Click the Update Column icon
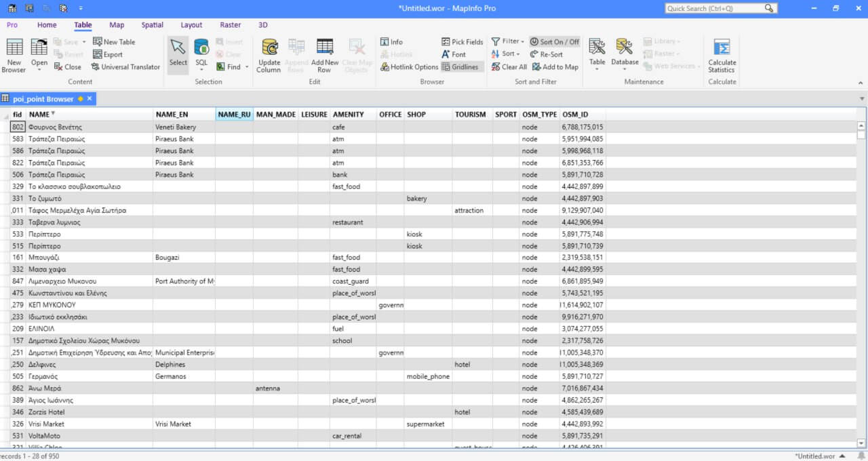Viewport: 868px width, 461px height. pyautogui.click(x=269, y=54)
